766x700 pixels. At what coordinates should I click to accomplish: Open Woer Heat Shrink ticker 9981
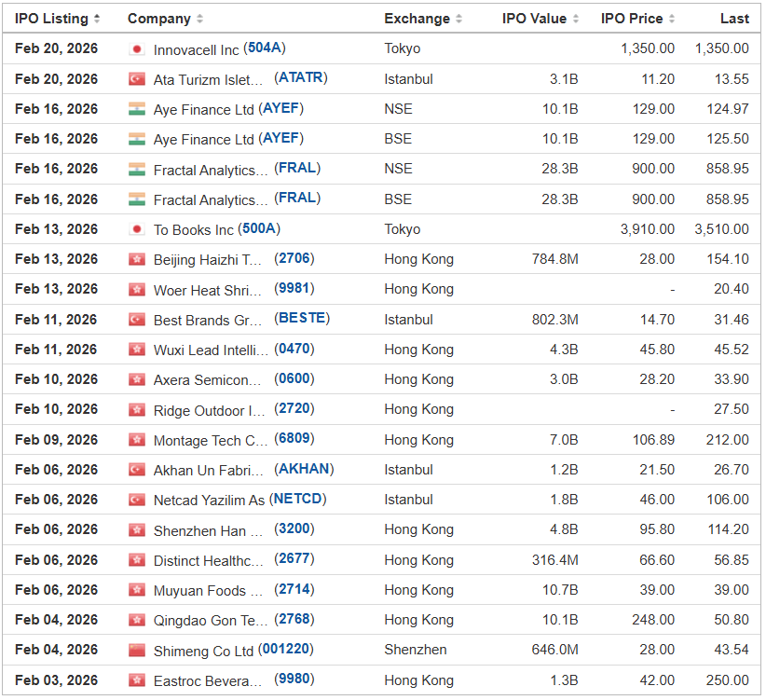(x=294, y=288)
